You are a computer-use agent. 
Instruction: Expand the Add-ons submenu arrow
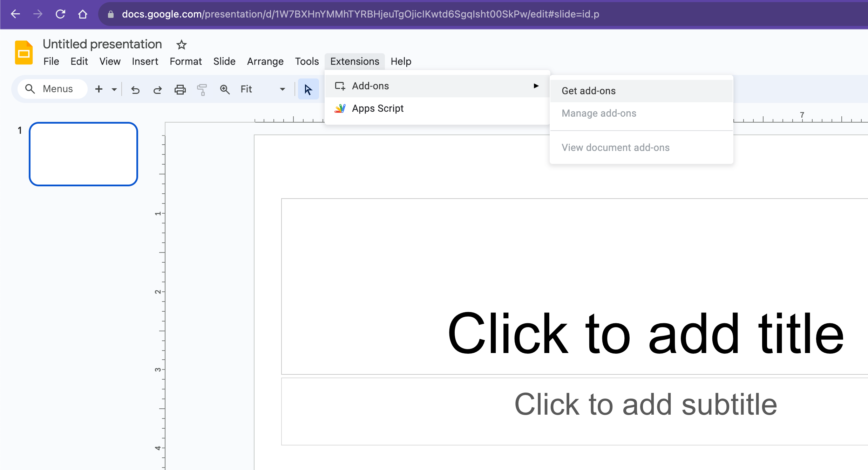tap(536, 86)
